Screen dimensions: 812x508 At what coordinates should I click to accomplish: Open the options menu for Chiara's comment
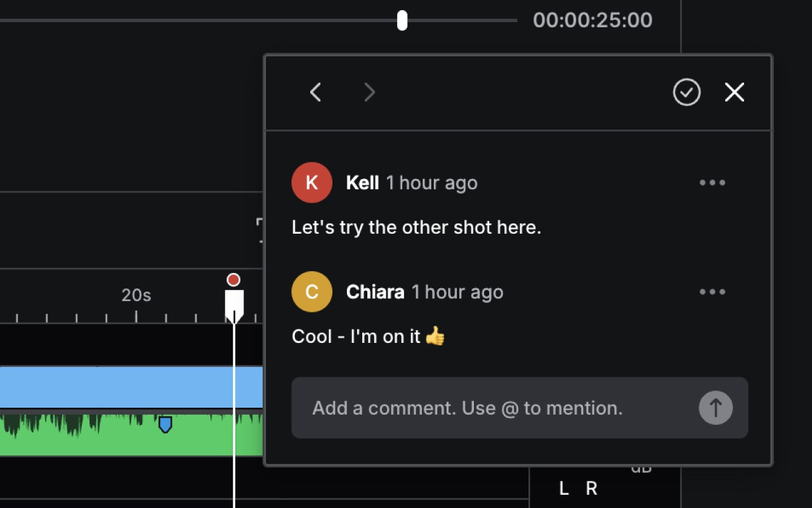click(712, 291)
